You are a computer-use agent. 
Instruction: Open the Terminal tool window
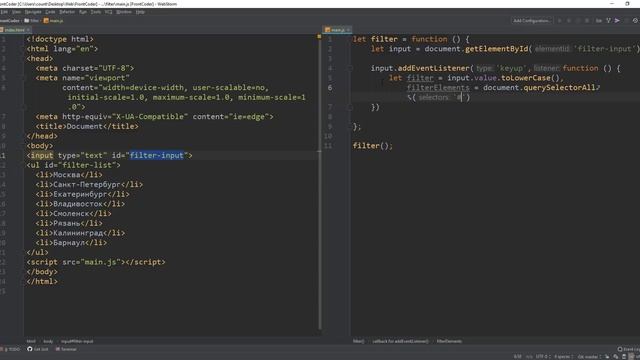click(67, 349)
